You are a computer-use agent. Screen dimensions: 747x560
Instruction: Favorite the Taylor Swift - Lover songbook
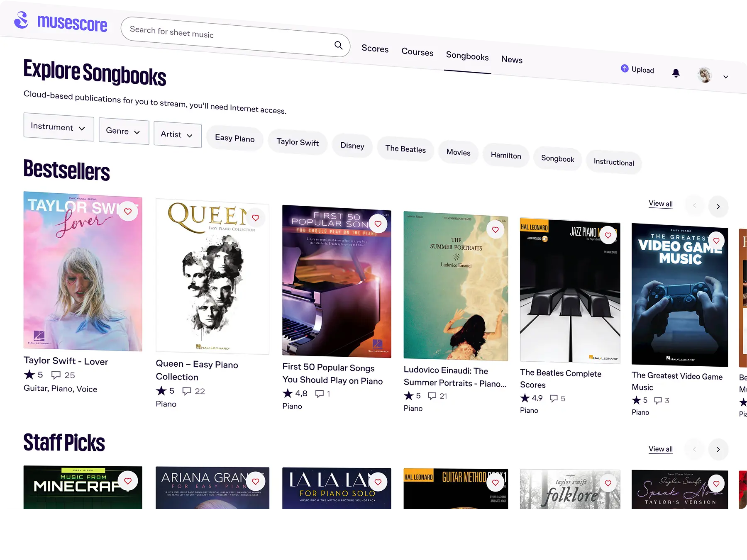pyautogui.click(x=127, y=211)
